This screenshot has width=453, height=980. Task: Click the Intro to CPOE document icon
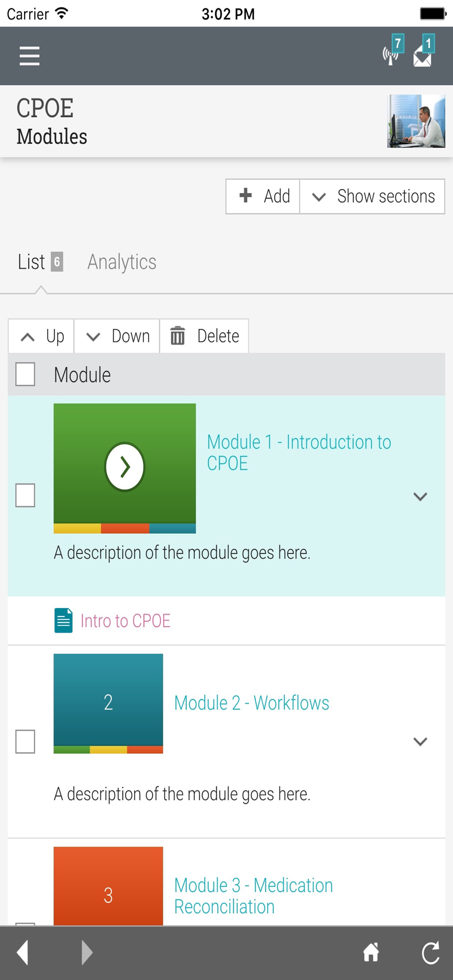coord(63,620)
